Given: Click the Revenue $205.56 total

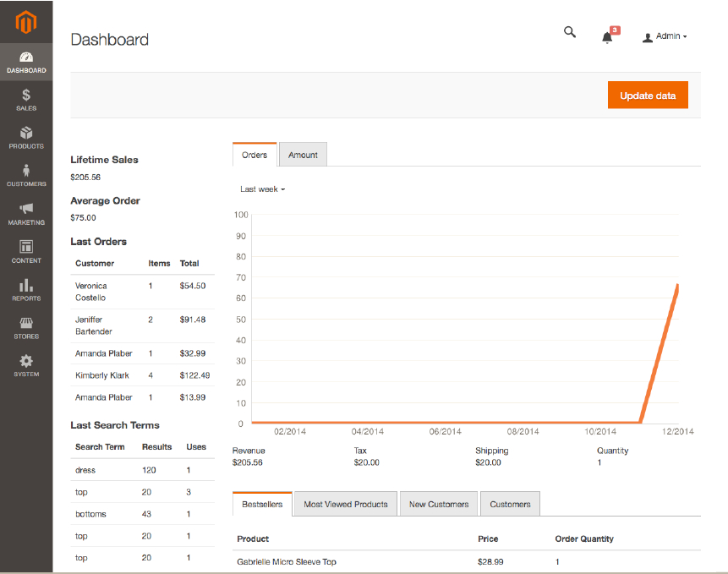Looking at the screenshot, I should (247, 462).
